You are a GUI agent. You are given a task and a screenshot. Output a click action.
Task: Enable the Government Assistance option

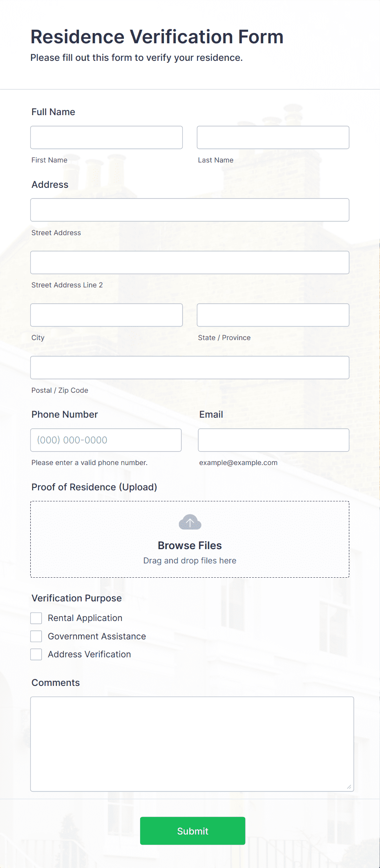pos(36,636)
